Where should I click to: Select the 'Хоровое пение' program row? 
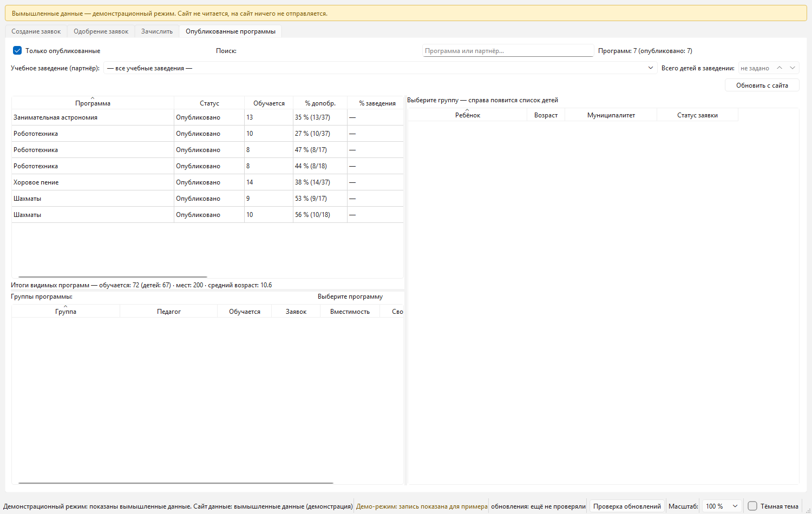tap(208, 182)
